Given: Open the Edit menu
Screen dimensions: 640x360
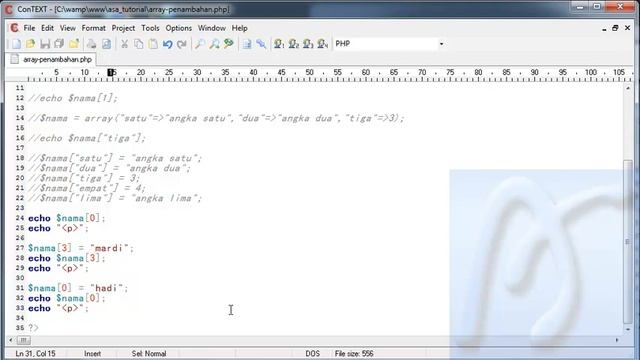Looking at the screenshot, I should 47,28.
